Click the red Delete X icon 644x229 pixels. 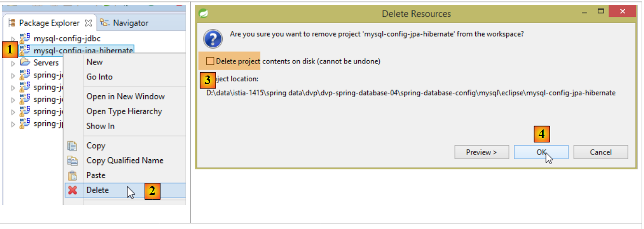pos(72,190)
